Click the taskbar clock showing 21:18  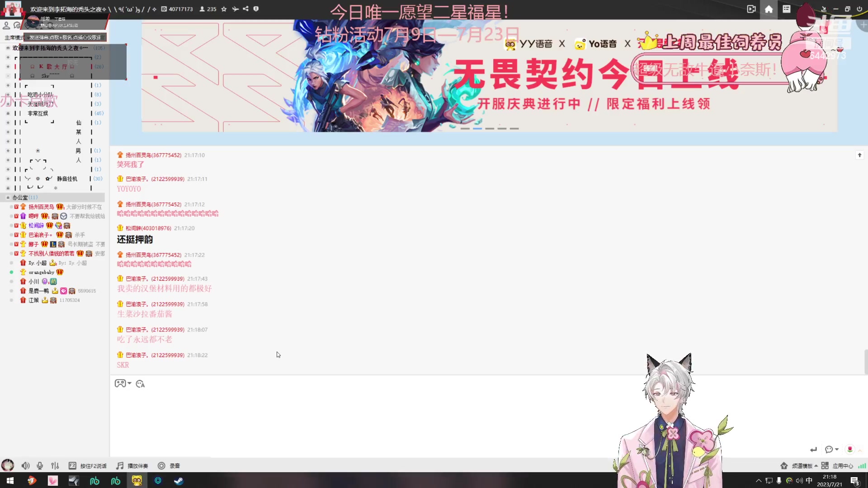pos(830,481)
